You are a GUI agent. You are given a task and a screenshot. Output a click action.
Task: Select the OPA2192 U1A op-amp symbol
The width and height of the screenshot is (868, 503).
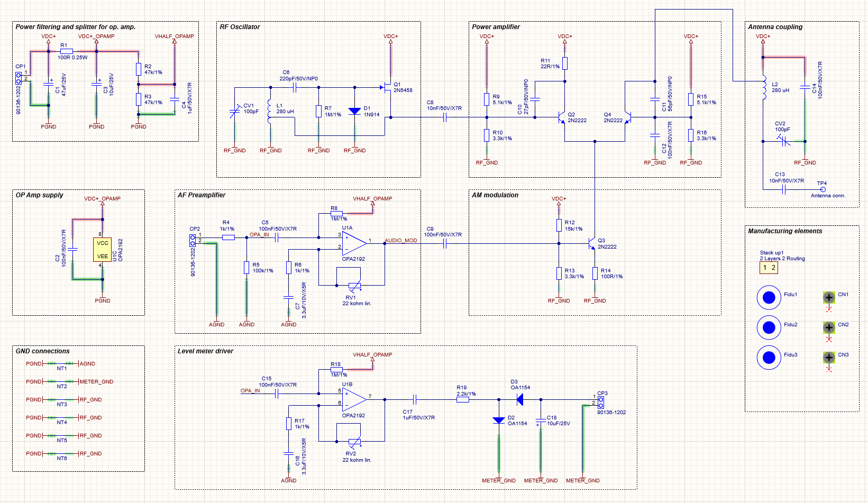(x=354, y=243)
